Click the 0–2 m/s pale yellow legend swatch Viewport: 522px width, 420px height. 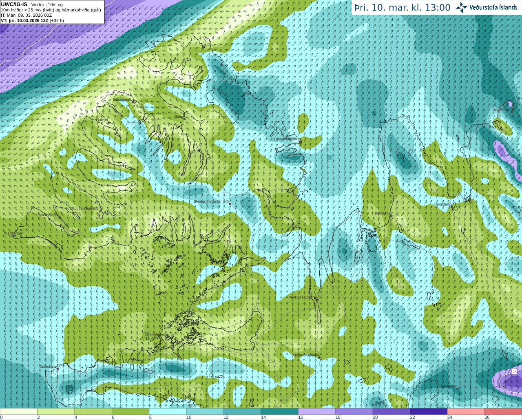pos(19,411)
